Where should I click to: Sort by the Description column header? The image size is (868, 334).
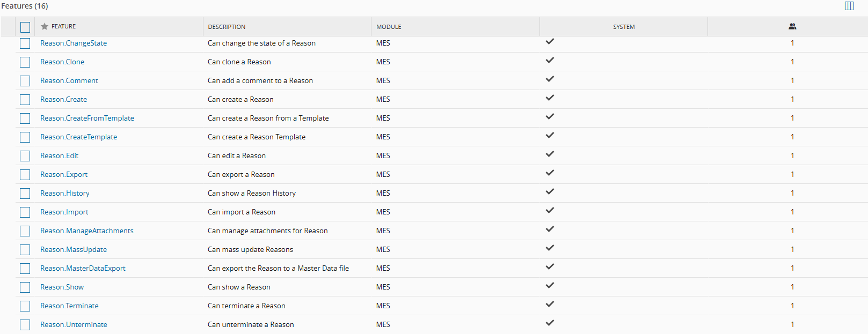(227, 27)
